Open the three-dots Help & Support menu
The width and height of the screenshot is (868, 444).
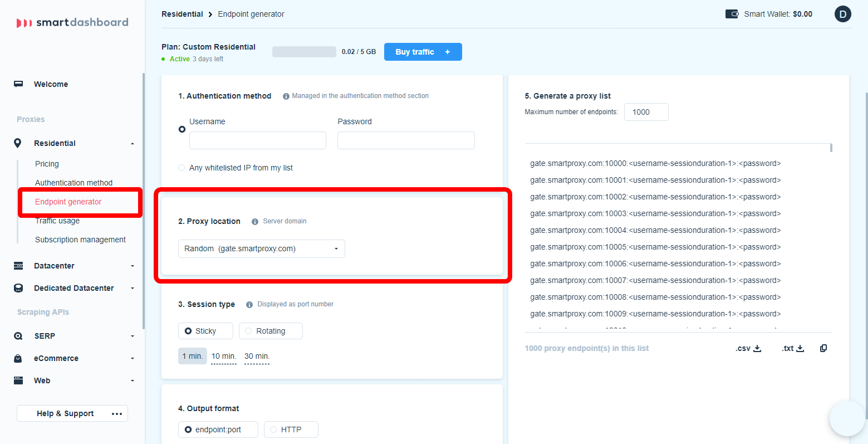pos(117,413)
